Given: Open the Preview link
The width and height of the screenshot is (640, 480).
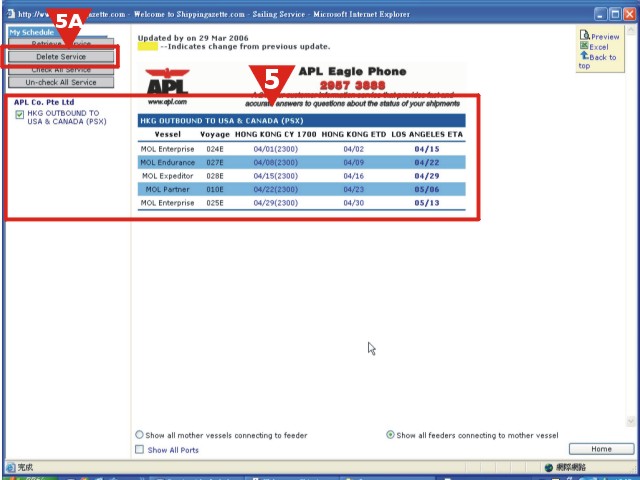Looking at the screenshot, I should [x=605, y=37].
